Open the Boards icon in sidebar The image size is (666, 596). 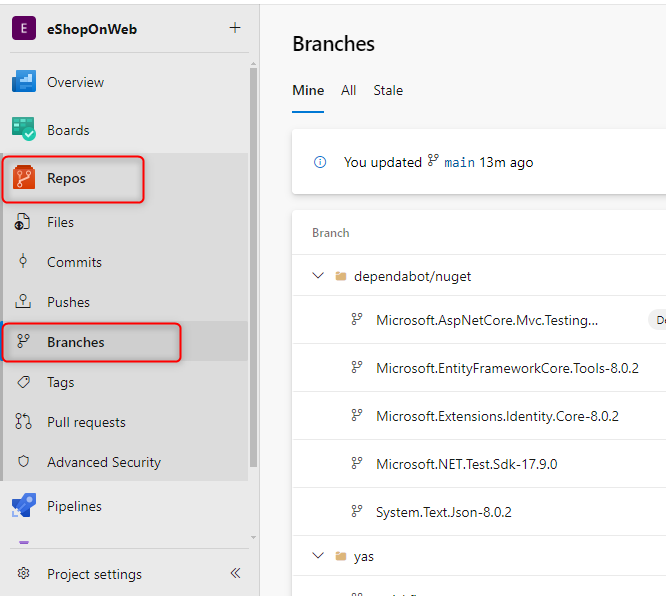[x=24, y=130]
